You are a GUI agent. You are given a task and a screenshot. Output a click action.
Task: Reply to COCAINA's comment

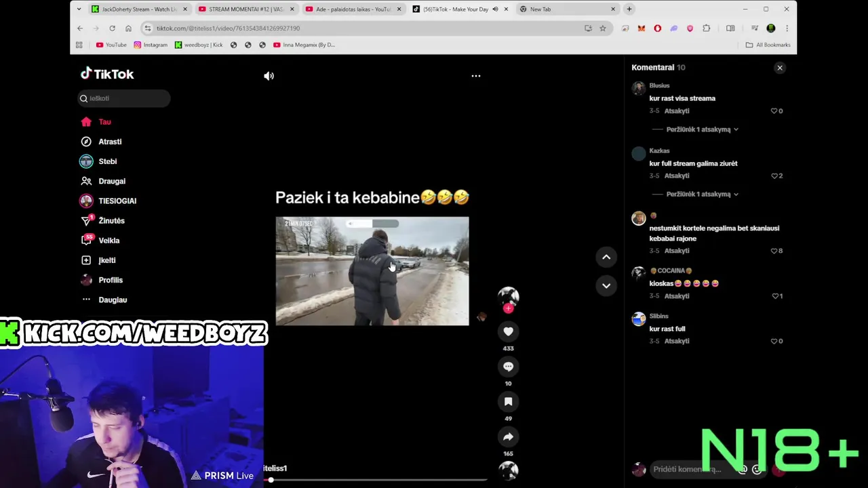tap(677, 296)
